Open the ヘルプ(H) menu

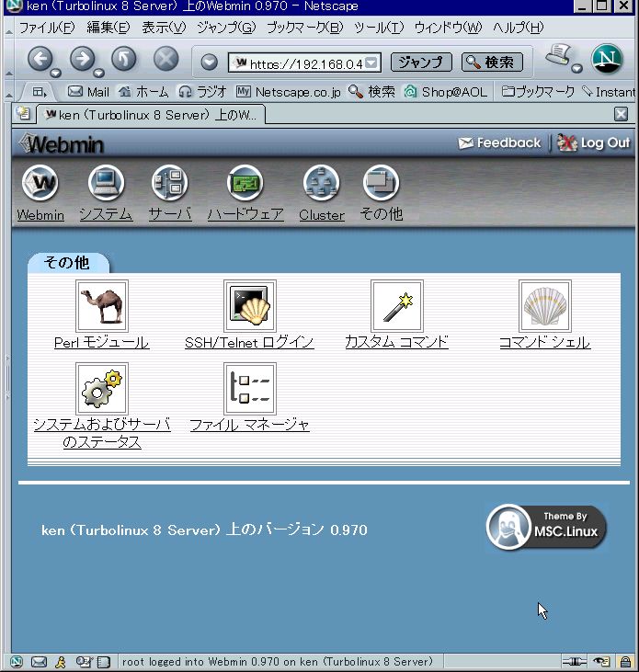[519, 28]
